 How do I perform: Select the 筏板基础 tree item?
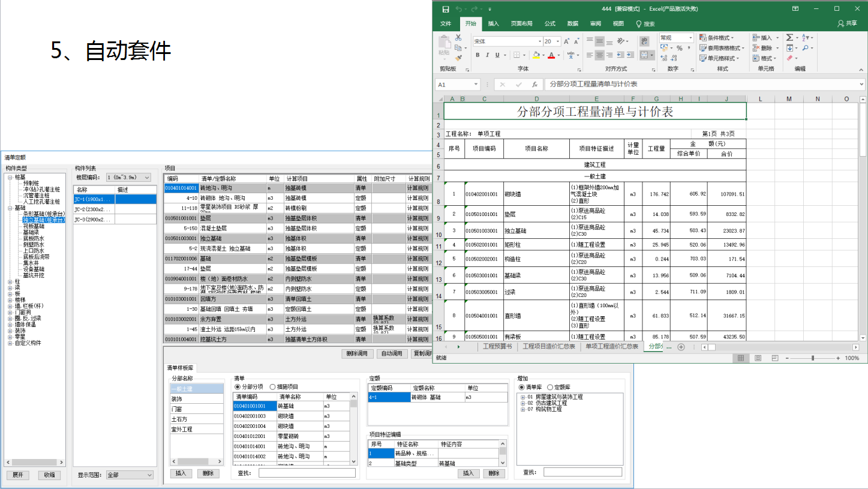point(34,226)
